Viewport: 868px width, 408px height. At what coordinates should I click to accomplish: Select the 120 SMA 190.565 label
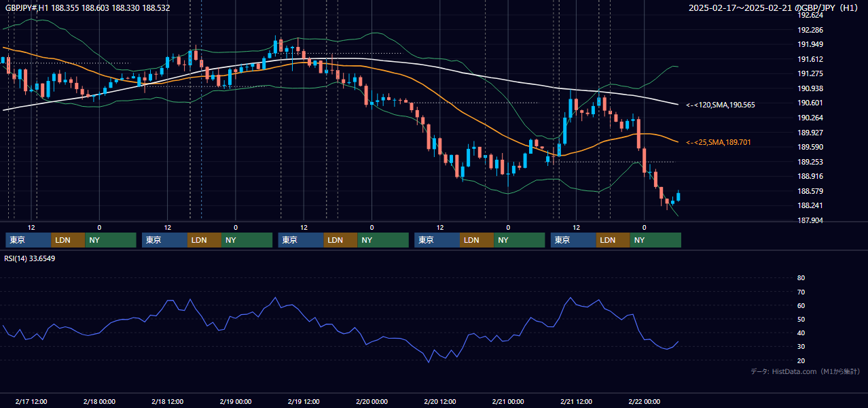pos(720,105)
